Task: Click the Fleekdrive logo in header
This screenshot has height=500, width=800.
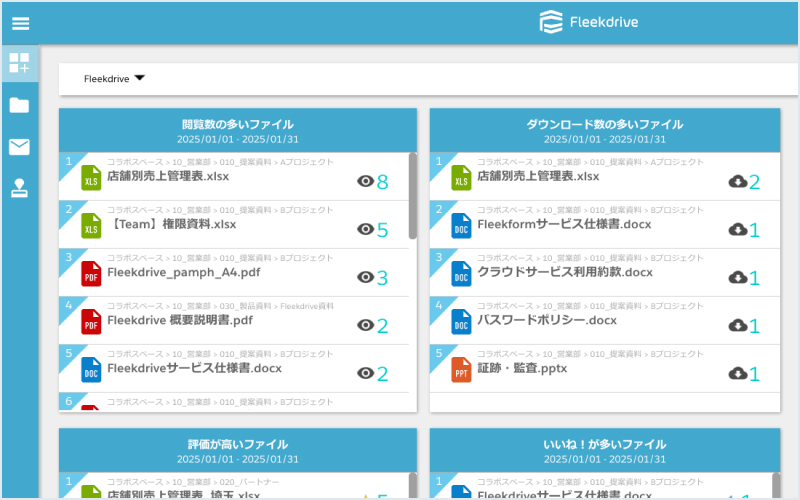Action: pos(589,22)
